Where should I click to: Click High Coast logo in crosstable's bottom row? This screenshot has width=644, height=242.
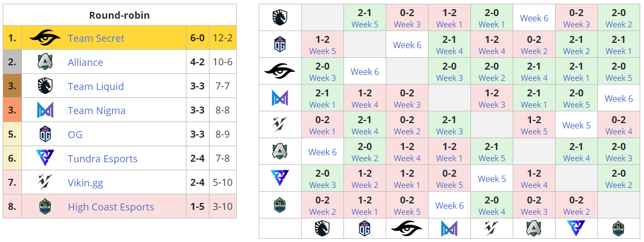[618, 229]
